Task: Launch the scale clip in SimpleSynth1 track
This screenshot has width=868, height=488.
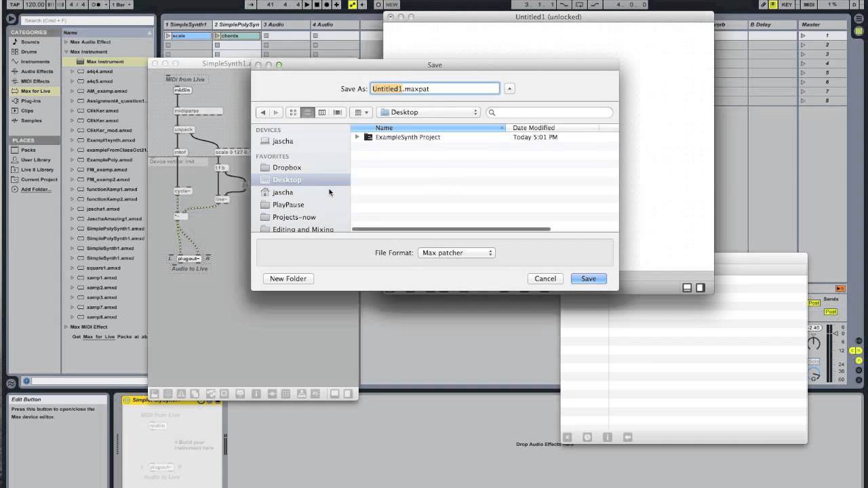Action: (x=168, y=35)
